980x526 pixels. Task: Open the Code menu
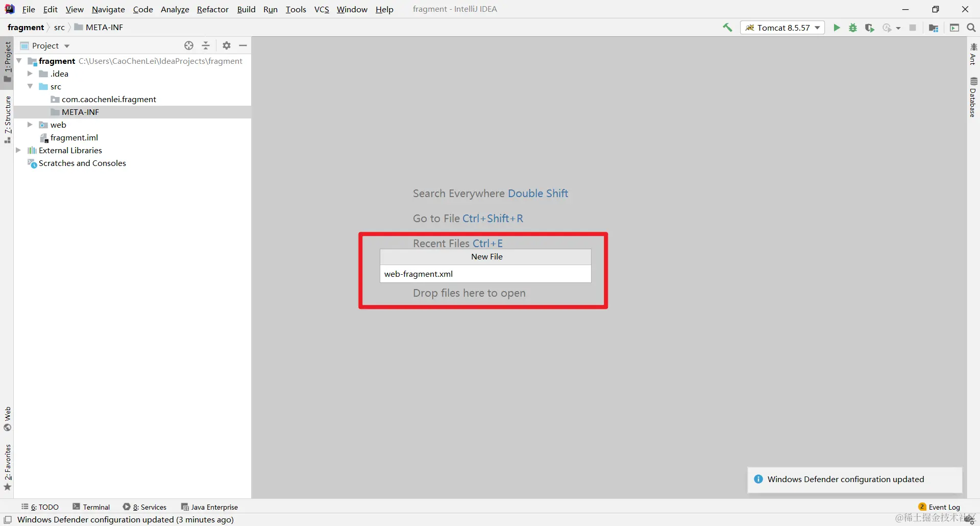[143, 9]
